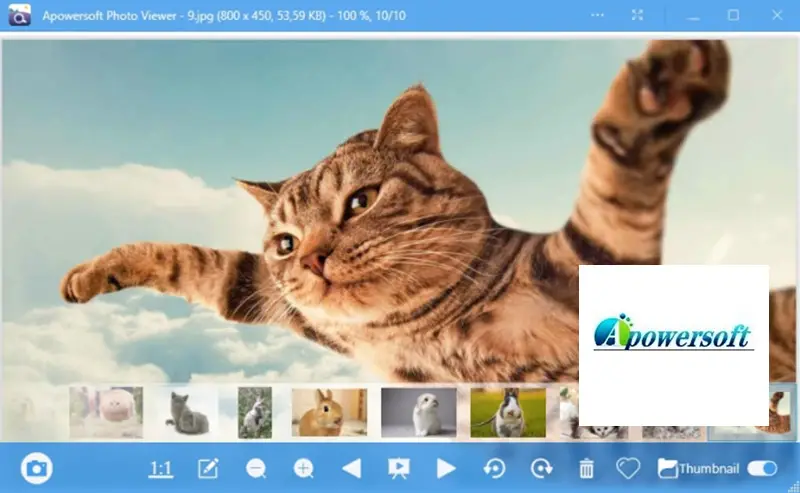Select the rabbit on green grass thumbnail
This screenshot has height=493, width=800.
[x=508, y=412]
